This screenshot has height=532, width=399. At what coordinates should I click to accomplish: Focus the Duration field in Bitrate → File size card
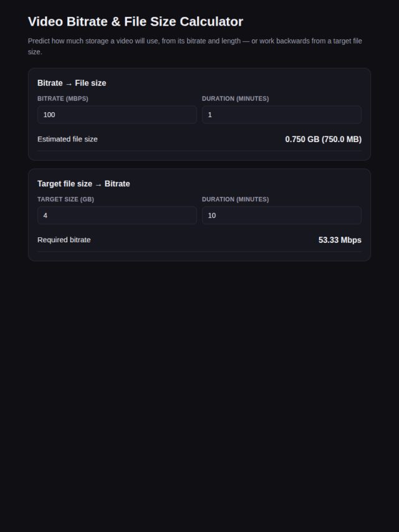tap(282, 115)
